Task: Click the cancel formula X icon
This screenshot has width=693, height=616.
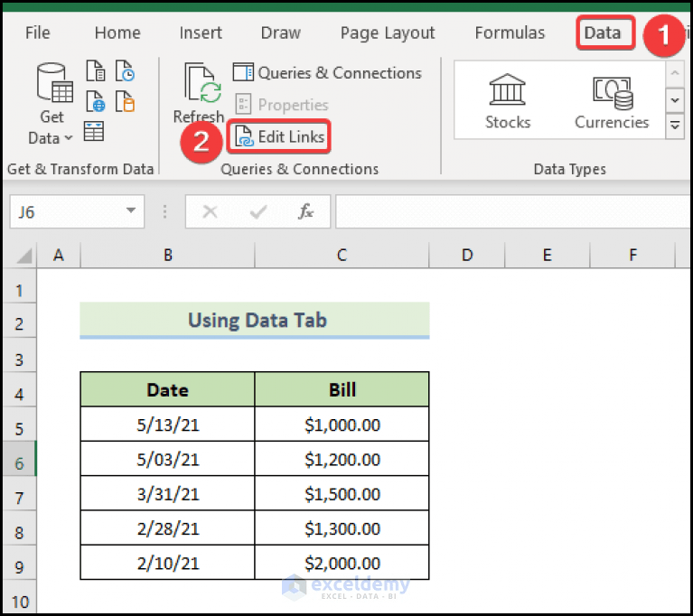Action: [210, 211]
